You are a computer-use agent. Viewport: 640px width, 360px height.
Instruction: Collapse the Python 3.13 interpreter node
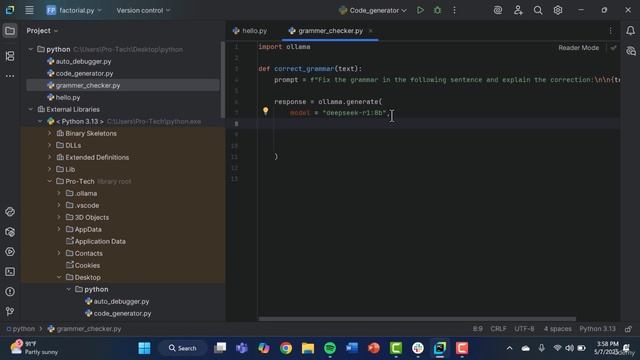[40, 121]
